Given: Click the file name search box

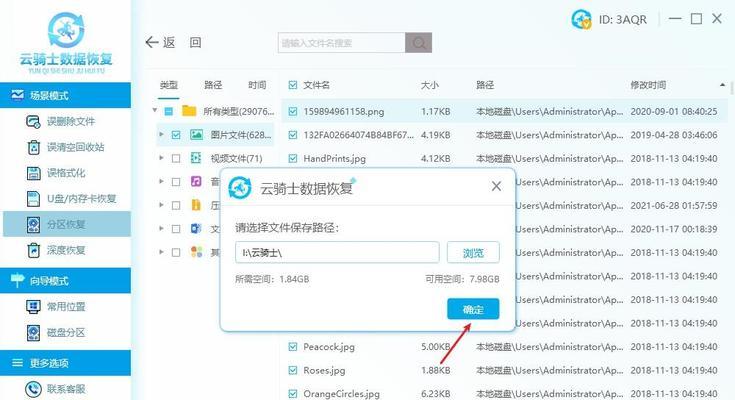Looking at the screenshot, I should tap(341, 43).
